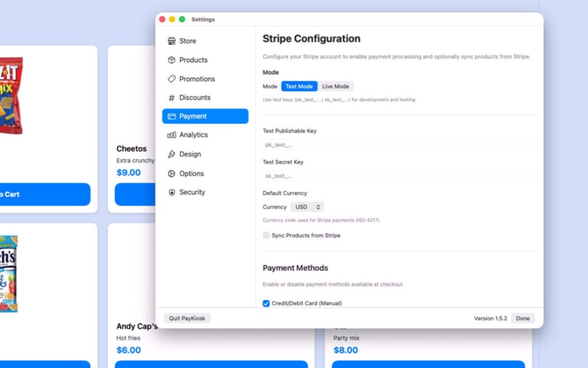This screenshot has height=368, width=588.
Task: Open Analytics settings
Action: coord(205,135)
